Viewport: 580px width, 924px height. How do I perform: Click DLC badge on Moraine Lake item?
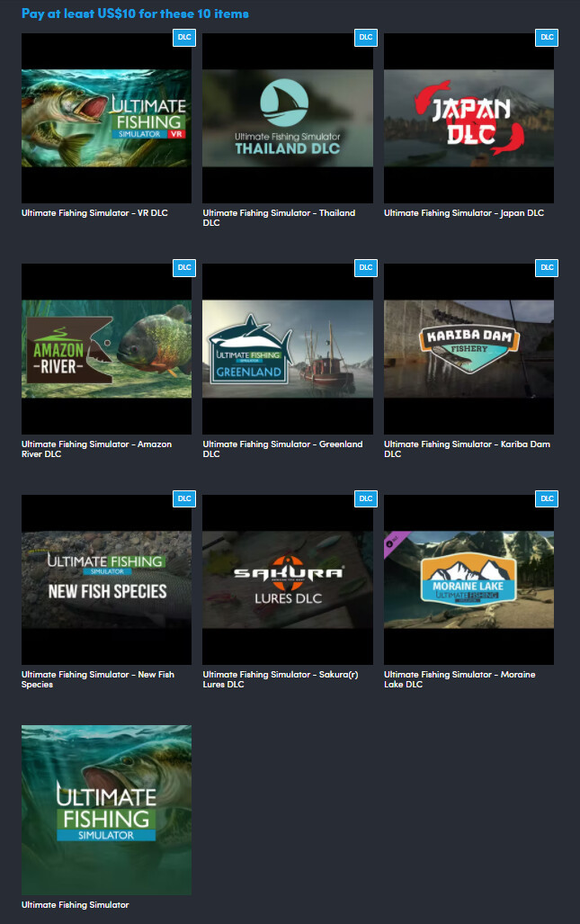click(547, 498)
